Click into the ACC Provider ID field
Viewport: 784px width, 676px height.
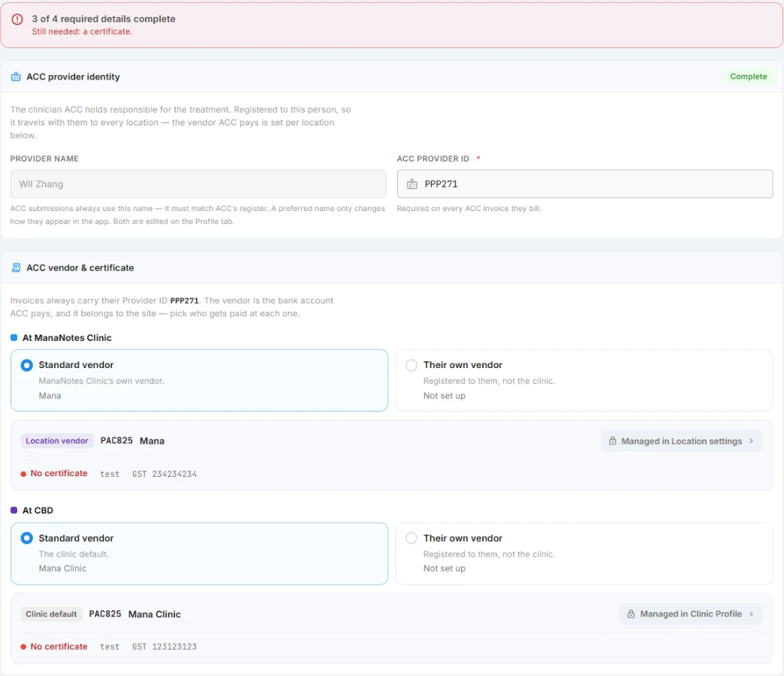pos(584,184)
